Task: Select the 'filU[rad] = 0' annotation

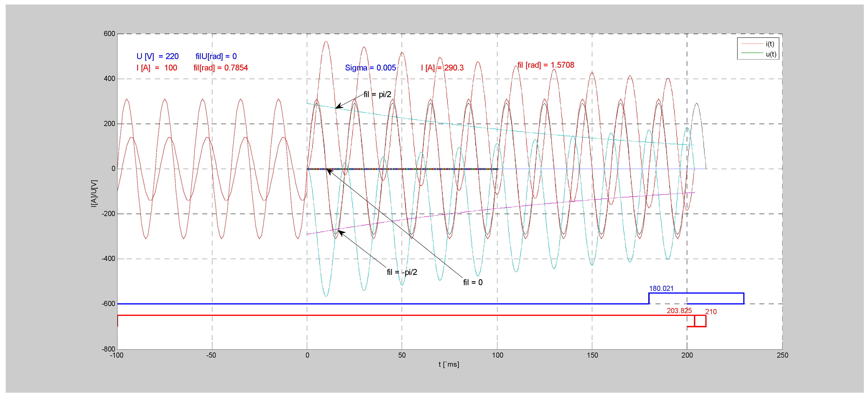Action: click(216, 56)
